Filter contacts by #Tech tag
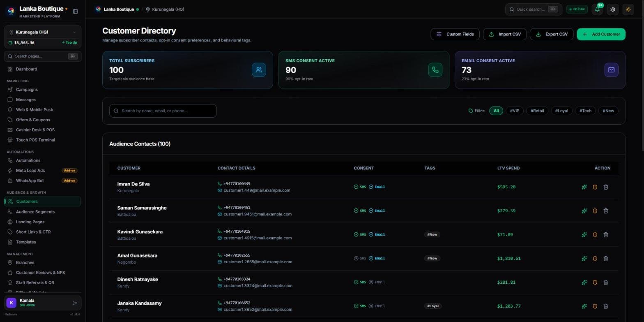 click(x=585, y=111)
